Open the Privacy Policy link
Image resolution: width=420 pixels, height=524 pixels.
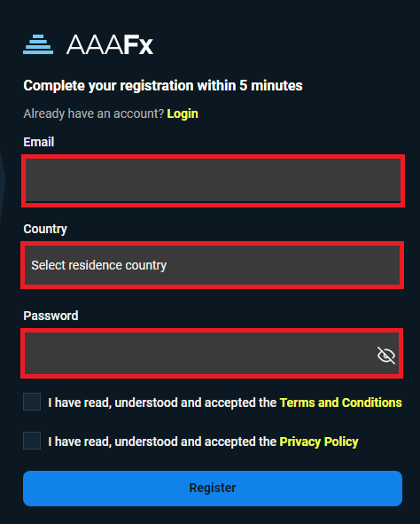point(319,442)
